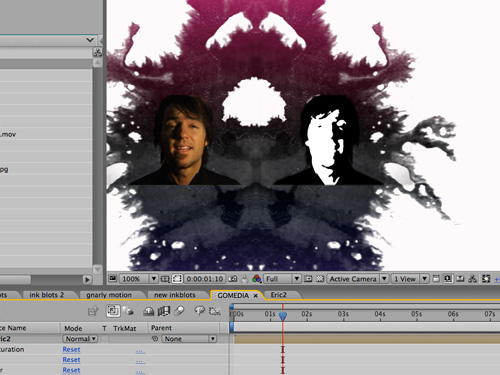Click the Parent column header
The height and width of the screenshot is (375, 500).
(x=161, y=328)
